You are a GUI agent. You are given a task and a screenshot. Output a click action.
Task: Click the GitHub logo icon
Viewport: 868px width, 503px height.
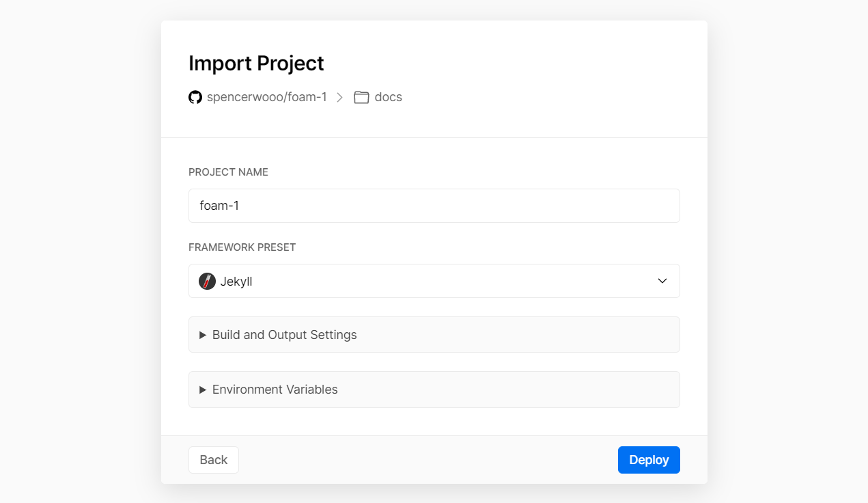195,97
